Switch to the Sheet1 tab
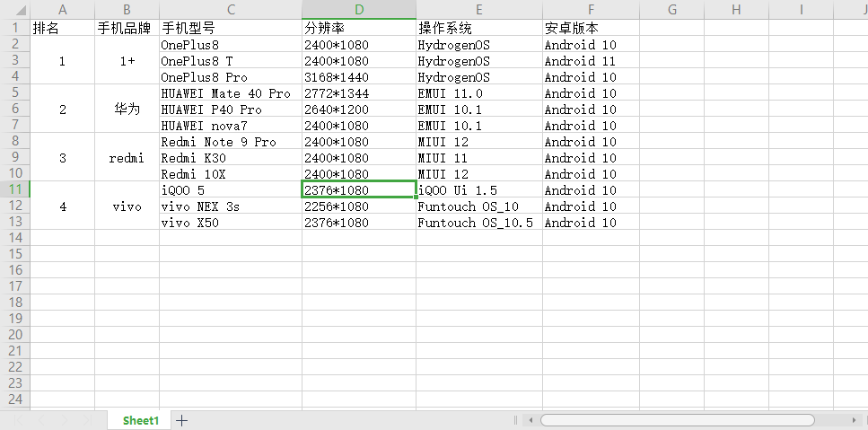 pyautogui.click(x=141, y=421)
